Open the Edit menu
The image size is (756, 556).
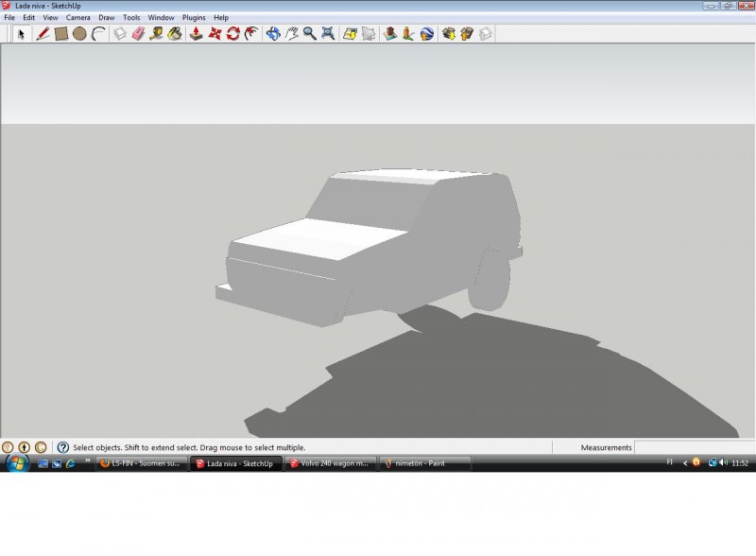(29, 17)
